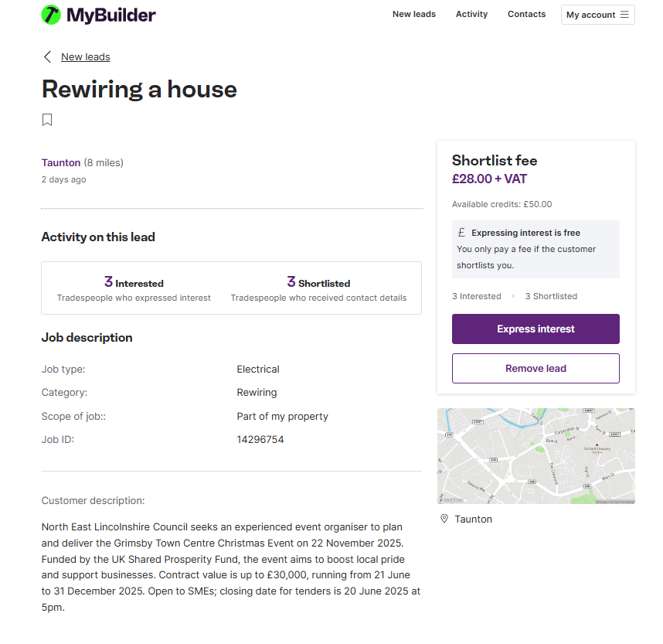The image size is (663, 644).
Task: Toggle the bookmark icon to save lead
Action: coord(47,120)
